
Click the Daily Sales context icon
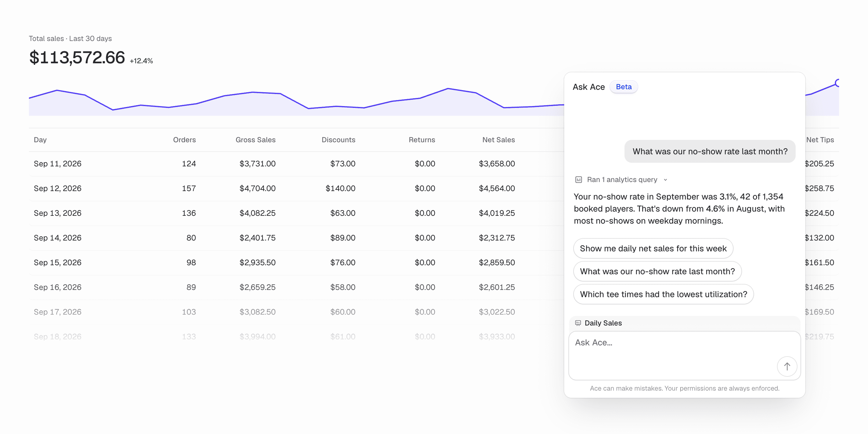(x=578, y=323)
